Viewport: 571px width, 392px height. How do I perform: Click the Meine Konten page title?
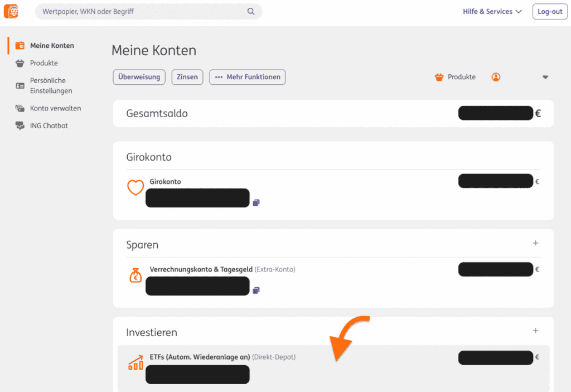point(154,50)
